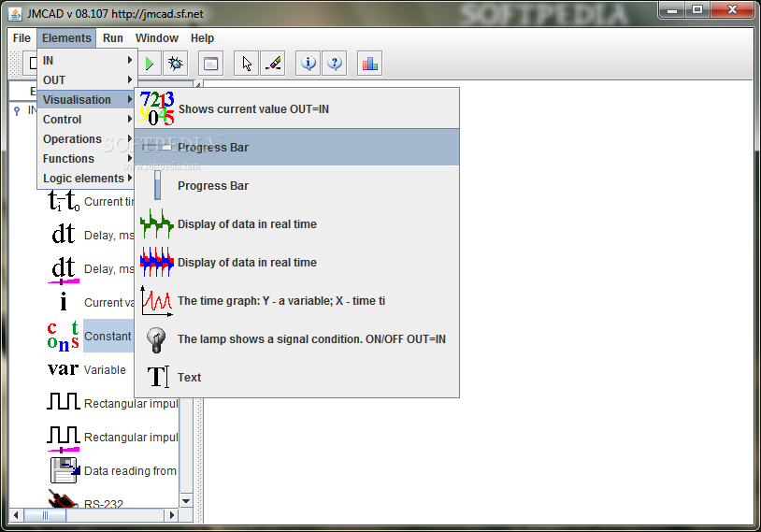Open the Help menu
Screen dimensions: 761x532
click(x=202, y=37)
